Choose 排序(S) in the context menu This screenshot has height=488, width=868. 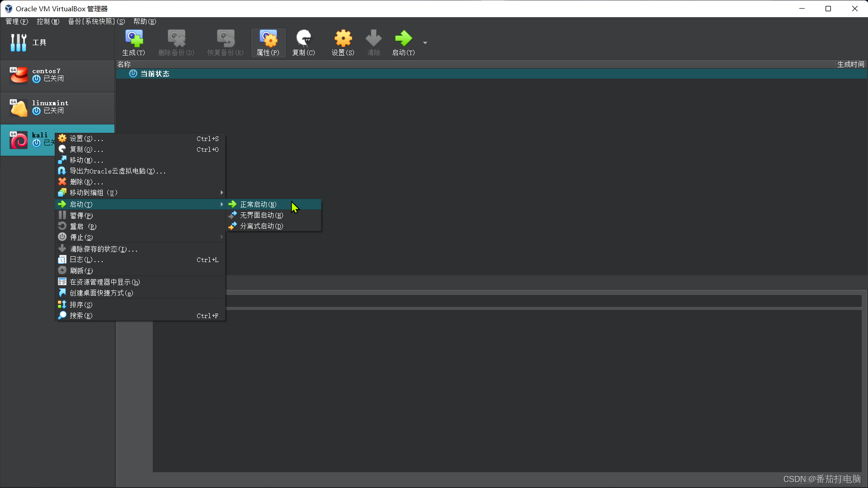140,305
